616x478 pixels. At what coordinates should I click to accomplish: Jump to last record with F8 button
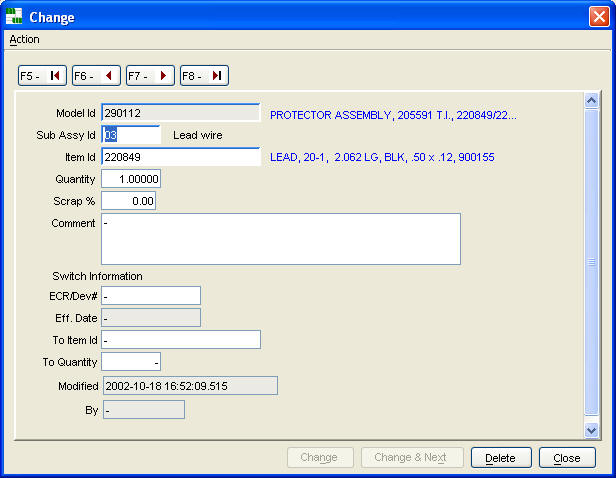[204, 75]
